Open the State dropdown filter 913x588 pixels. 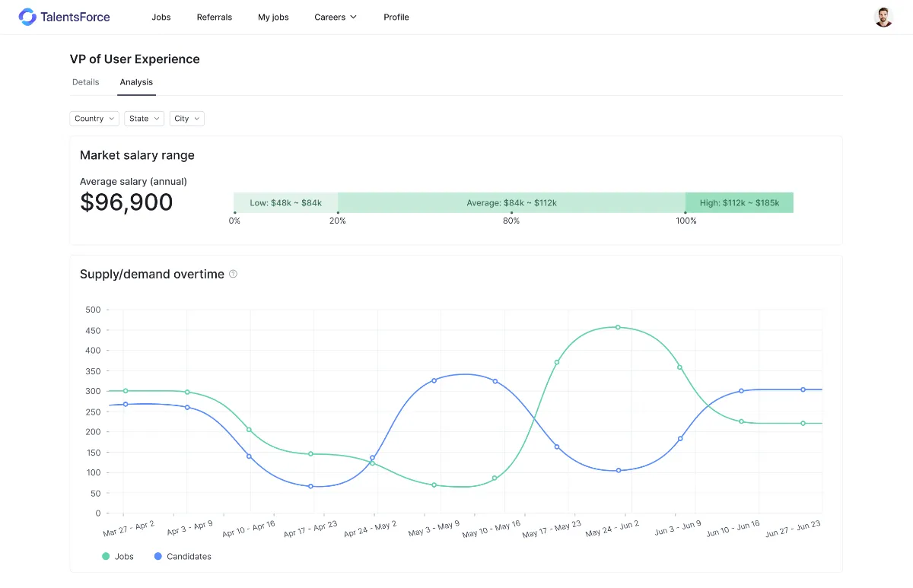144,119
